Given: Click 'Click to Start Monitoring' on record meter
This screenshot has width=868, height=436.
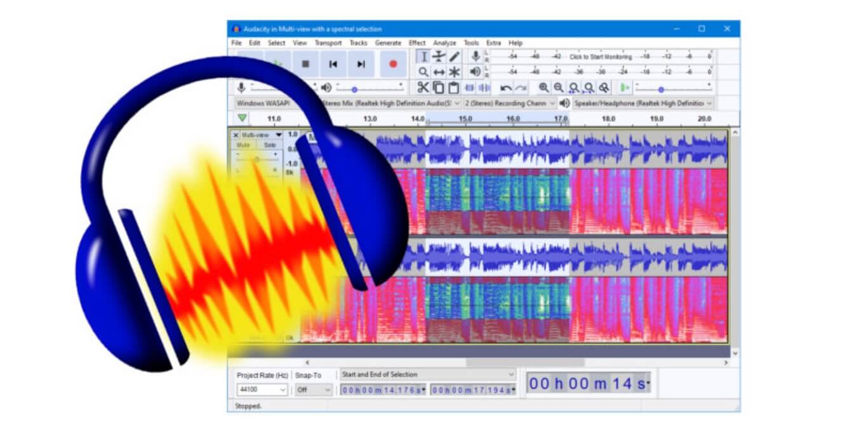Looking at the screenshot, I should [601, 56].
